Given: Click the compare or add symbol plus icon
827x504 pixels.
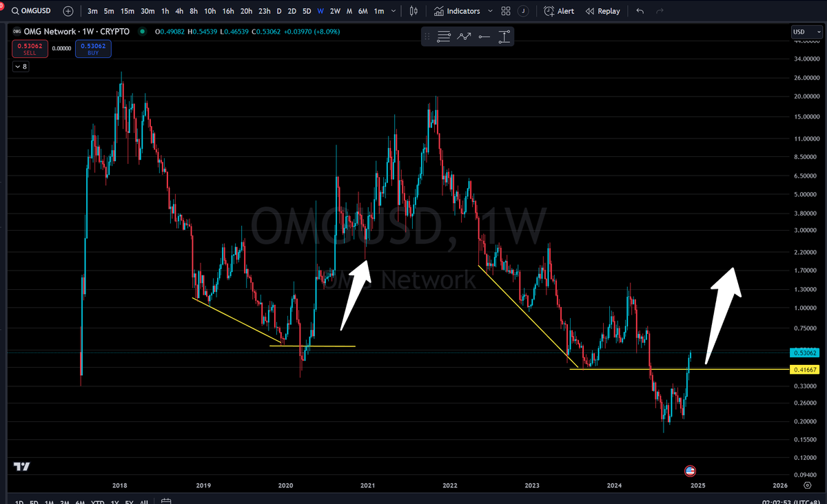Looking at the screenshot, I should pyautogui.click(x=68, y=11).
